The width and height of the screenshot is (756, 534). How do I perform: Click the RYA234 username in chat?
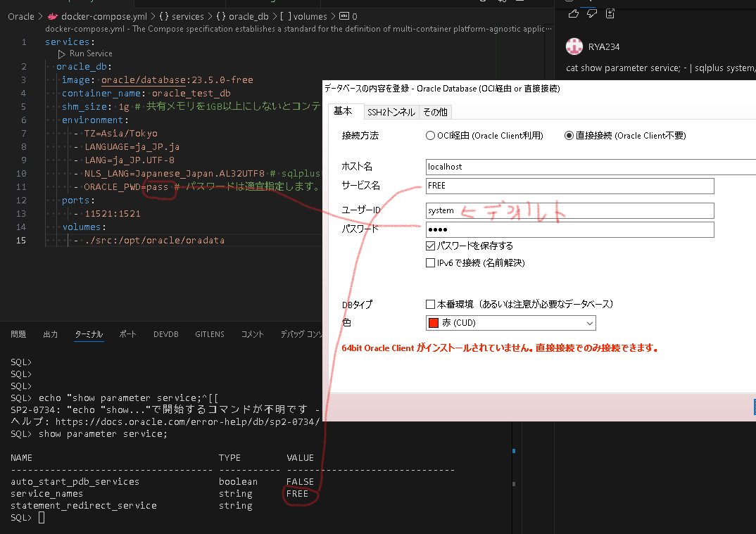coord(604,46)
